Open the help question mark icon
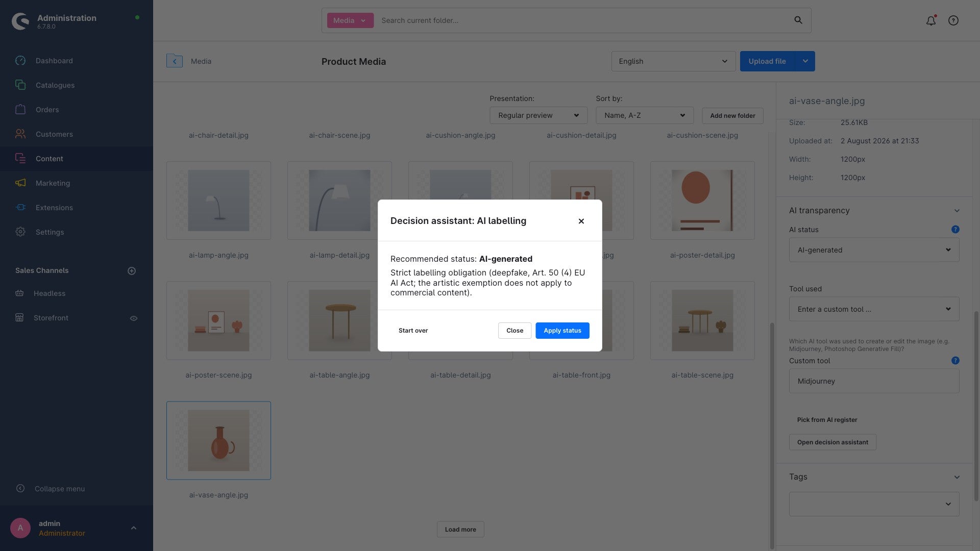The width and height of the screenshot is (980, 551). tap(953, 20)
